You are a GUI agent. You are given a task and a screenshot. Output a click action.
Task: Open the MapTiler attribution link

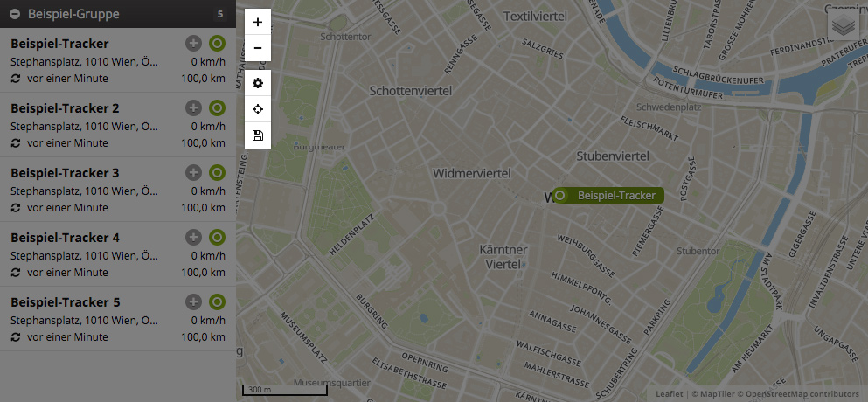pos(719,393)
